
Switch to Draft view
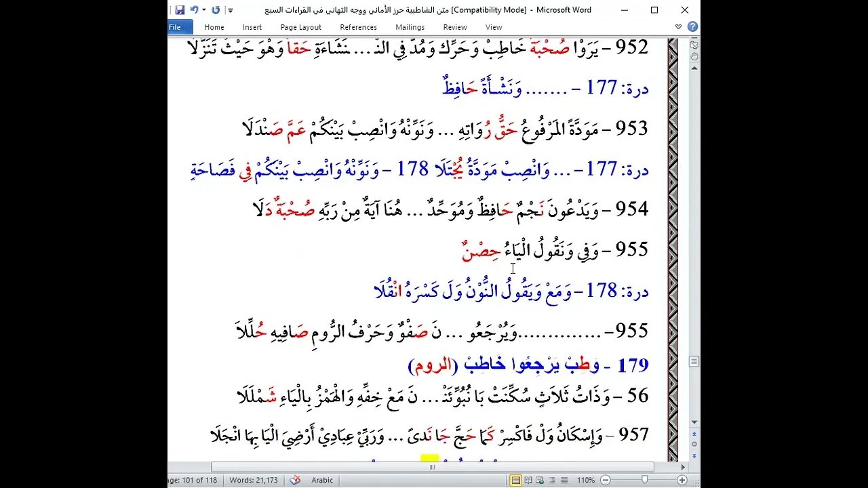[564, 480]
